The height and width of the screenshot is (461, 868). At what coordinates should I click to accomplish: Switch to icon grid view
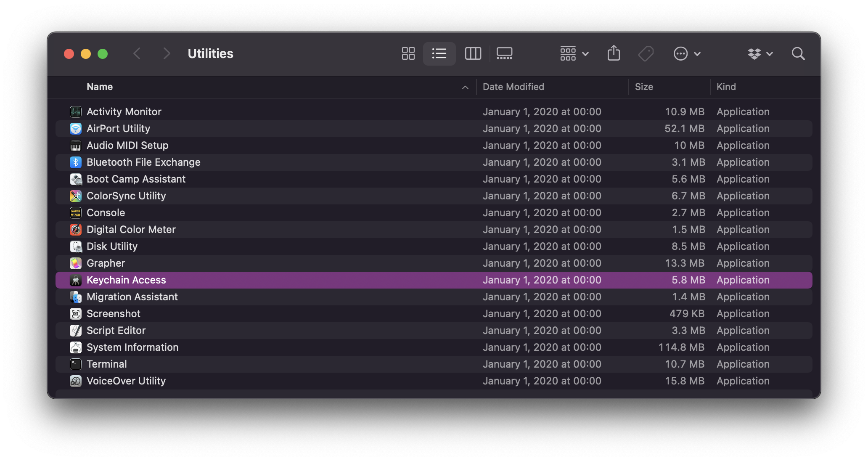pyautogui.click(x=408, y=53)
